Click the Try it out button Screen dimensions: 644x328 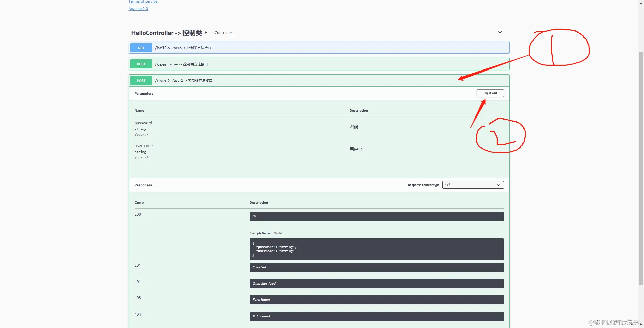pos(490,93)
